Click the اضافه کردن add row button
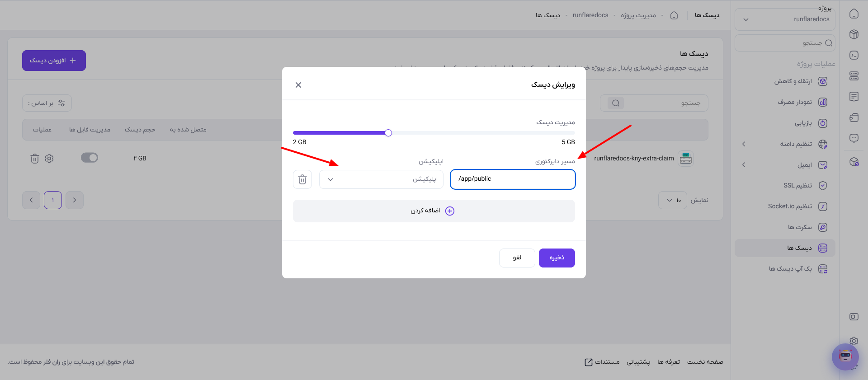The width and height of the screenshot is (868, 380). tap(434, 211)
